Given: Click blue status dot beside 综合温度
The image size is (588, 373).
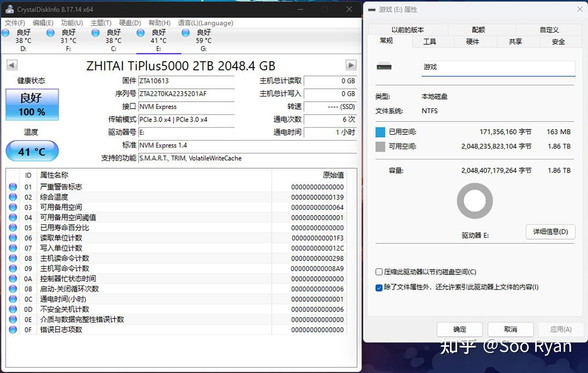Looking at the screenshot, I should 13,197.
